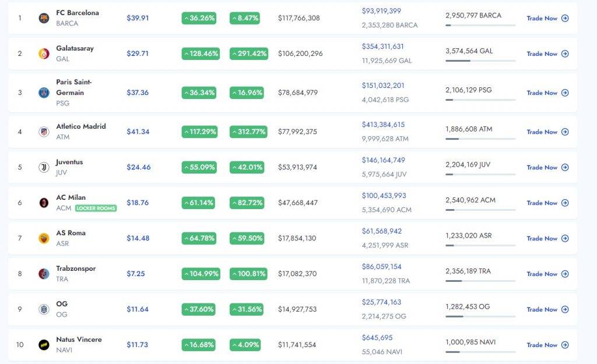Click the $39.91 price of BARCA

tap(138, 18)
